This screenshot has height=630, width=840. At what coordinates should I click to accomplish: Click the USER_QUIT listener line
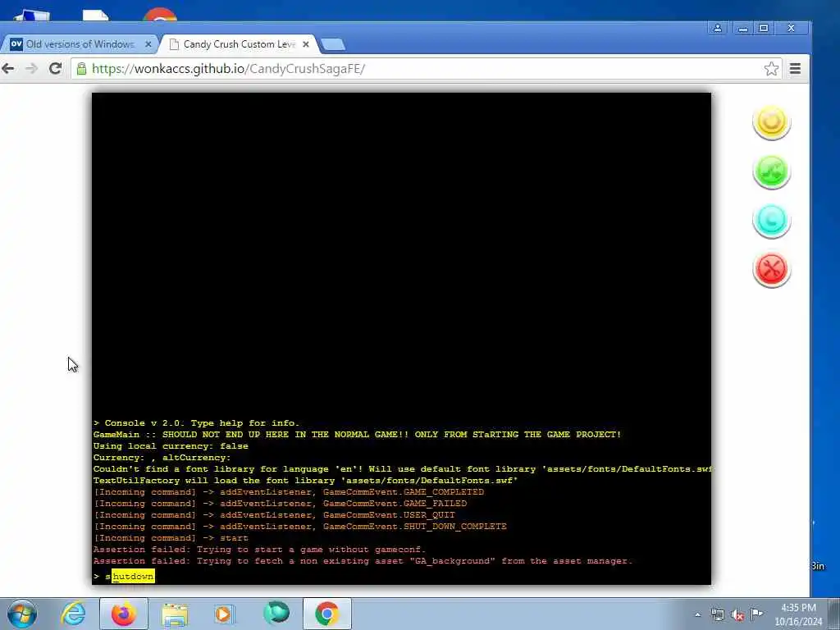point(274,515)
